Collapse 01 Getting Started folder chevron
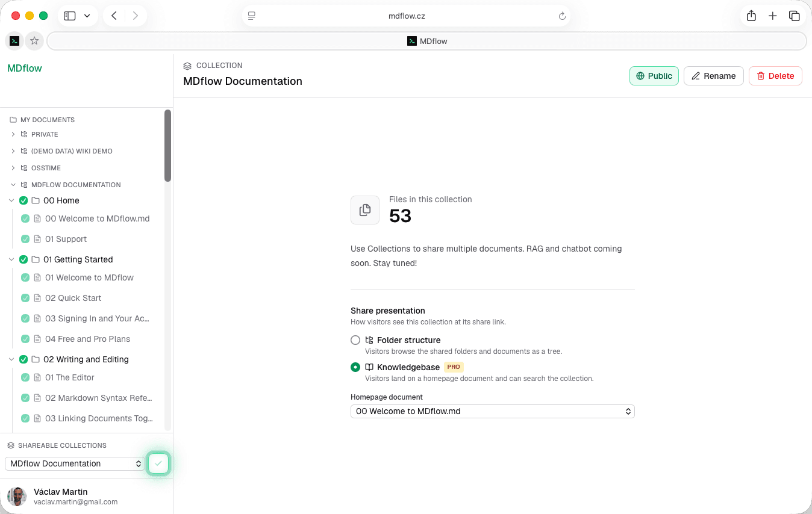 11,259
